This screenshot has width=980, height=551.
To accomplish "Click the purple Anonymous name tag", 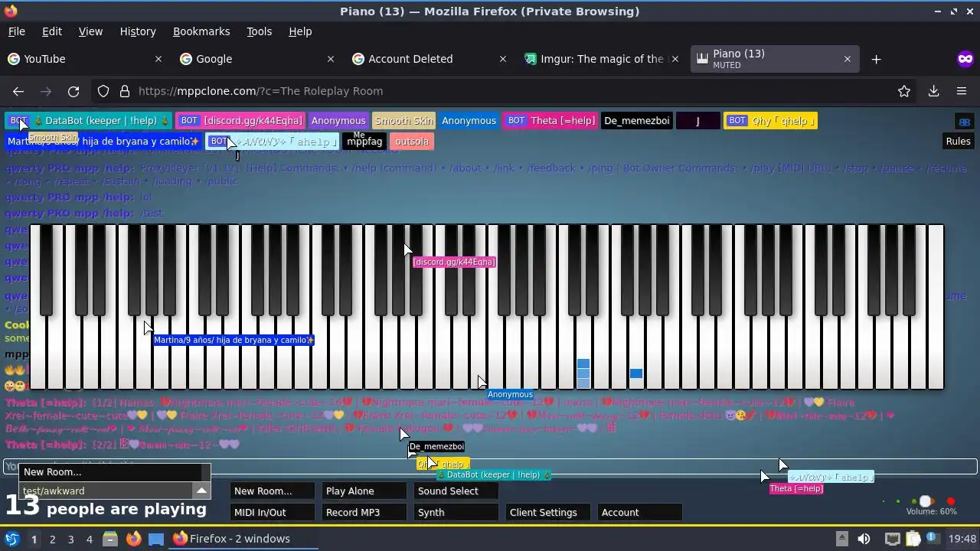I will (x=338, y=121).
